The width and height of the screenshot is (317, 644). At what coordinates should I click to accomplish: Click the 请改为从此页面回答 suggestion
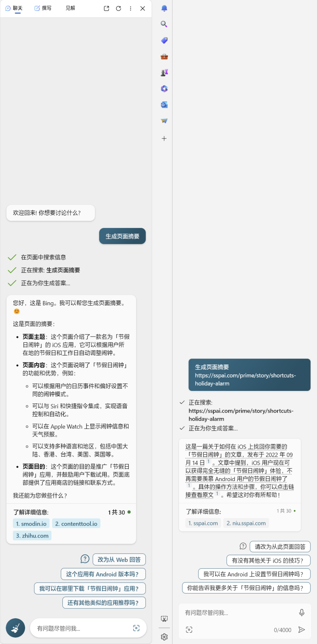(x=280, y=547)
